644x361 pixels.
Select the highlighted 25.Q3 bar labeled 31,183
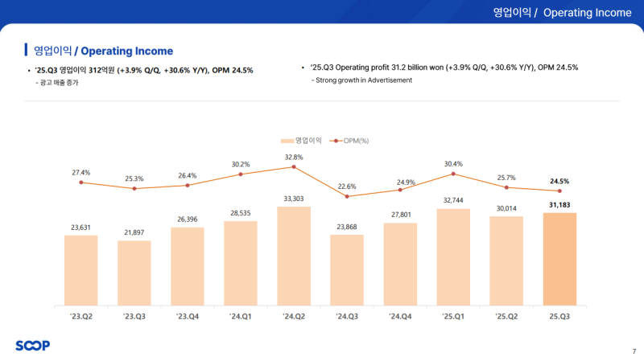point(560,259)
